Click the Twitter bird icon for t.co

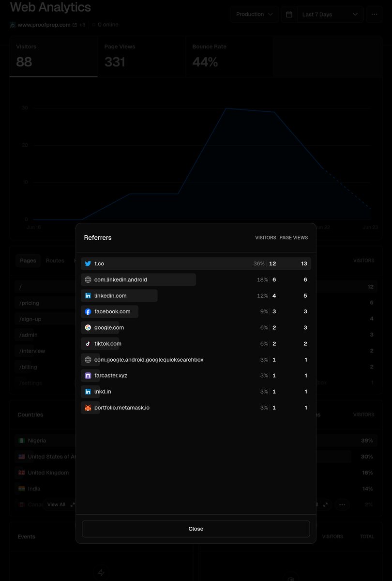click(x=88, y=263)
